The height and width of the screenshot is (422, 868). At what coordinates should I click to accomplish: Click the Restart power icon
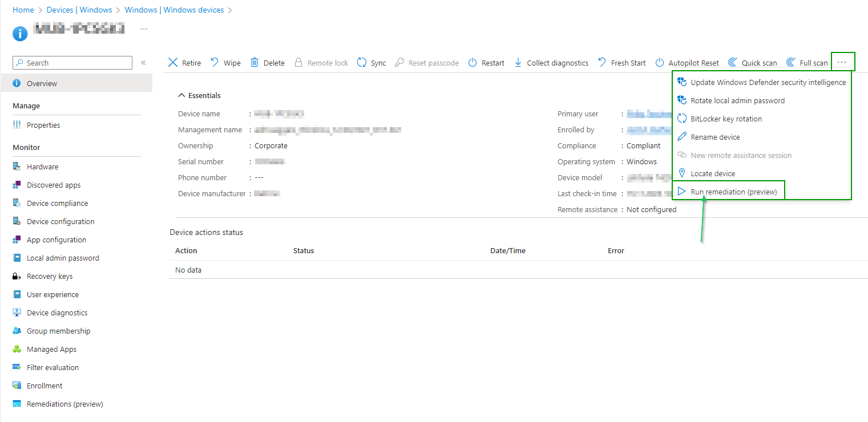(x=473, y=63)
